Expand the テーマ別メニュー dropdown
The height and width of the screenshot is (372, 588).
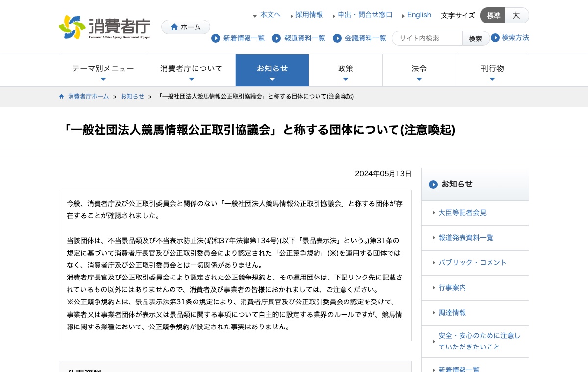[x=103, y=70]
